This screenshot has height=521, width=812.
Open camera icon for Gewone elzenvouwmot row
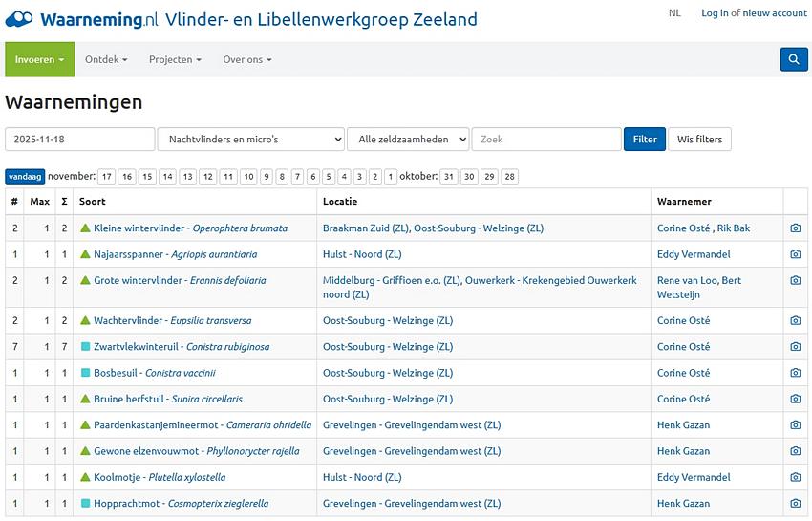coord(796,451)
